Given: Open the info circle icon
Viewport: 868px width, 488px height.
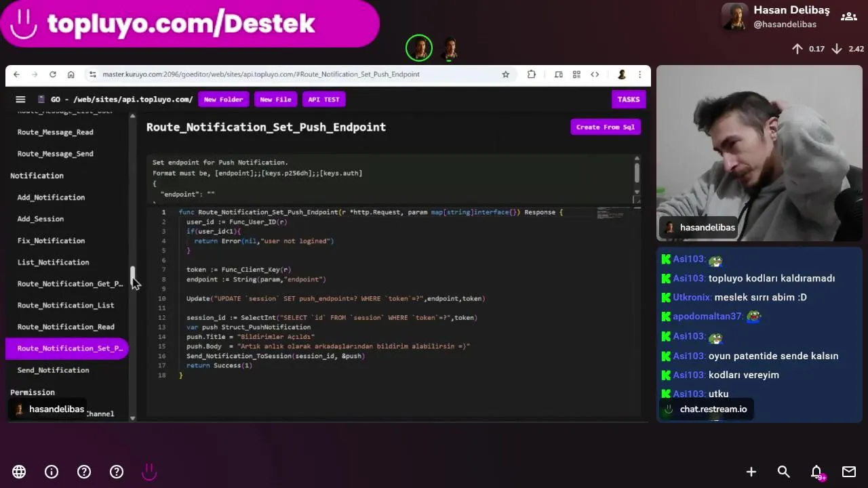Looking at the screenshot, I should (x=52, y=472).
